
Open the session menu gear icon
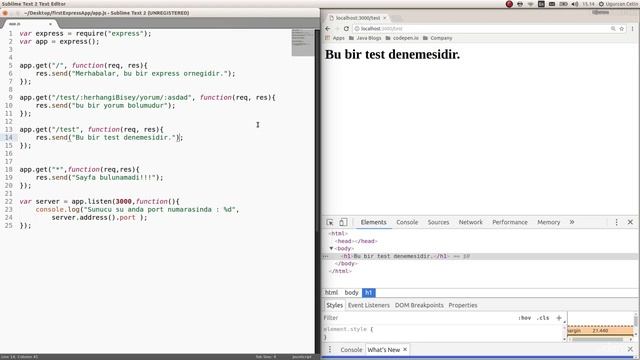[601, 4]
